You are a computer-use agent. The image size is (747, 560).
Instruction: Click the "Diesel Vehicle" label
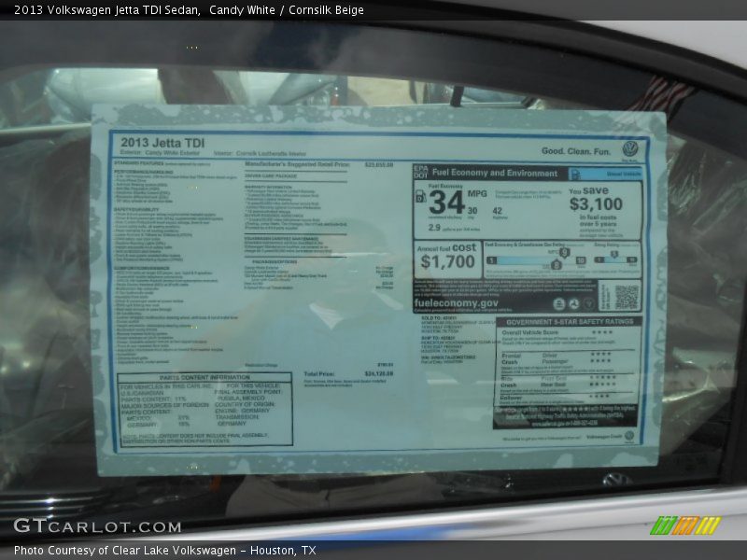(x=624, y=175)
